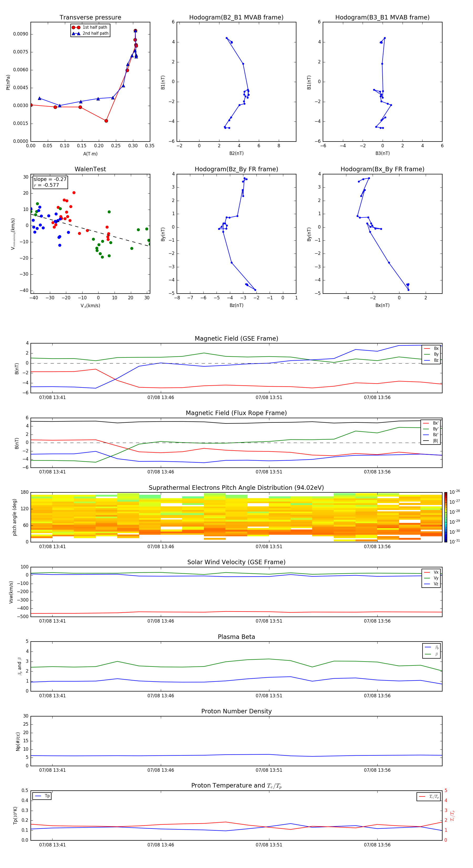Screen dimensions: 473x868
Task: Click the 'Proton Temperature and Te/Tp' title
Action: (x=236, y=785)
